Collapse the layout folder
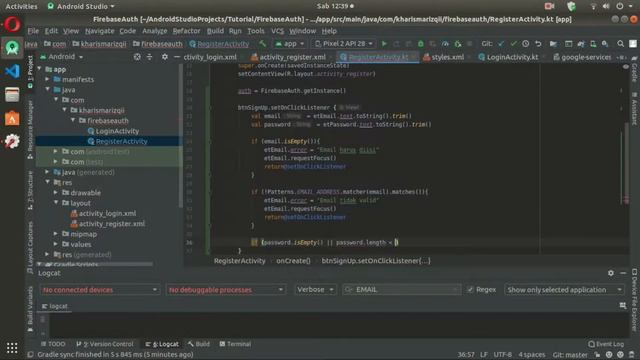Image resolution: width=640 pixels, height=360 pixels. tap(56, 202)
